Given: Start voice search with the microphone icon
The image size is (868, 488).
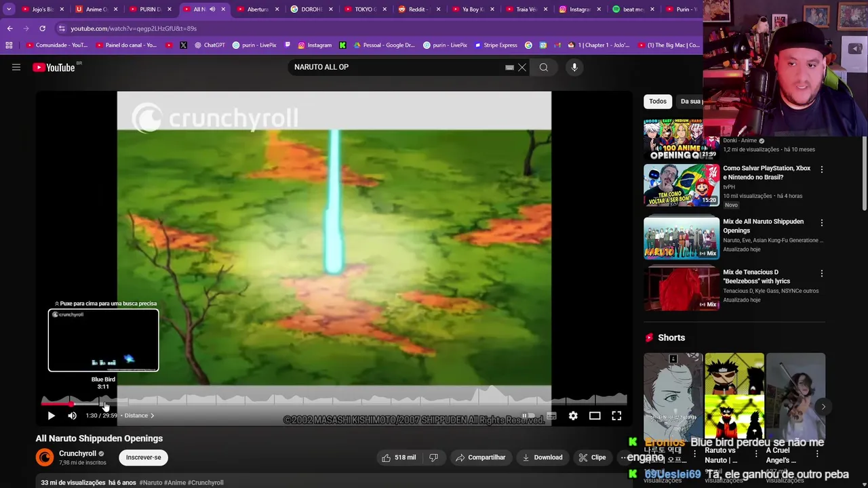Looking at the screenshot, I should pos(574,67).
